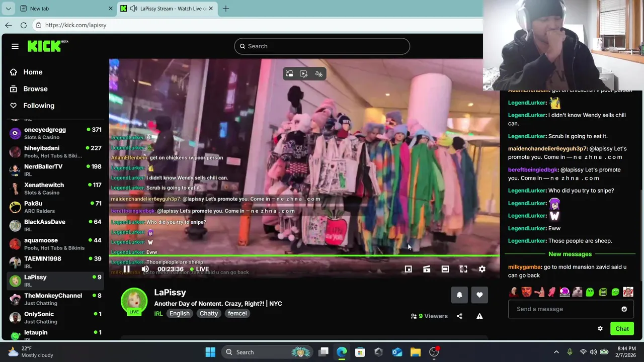Refresh the browser page
The image size is (644, 362).
[24, 25]
